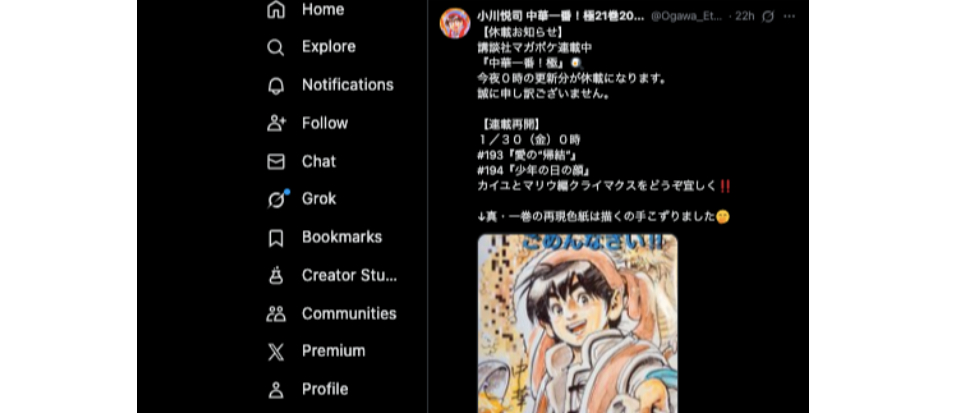Open the 小川悦司 author name link
953x413 pixels.
(x=560, y=16)
